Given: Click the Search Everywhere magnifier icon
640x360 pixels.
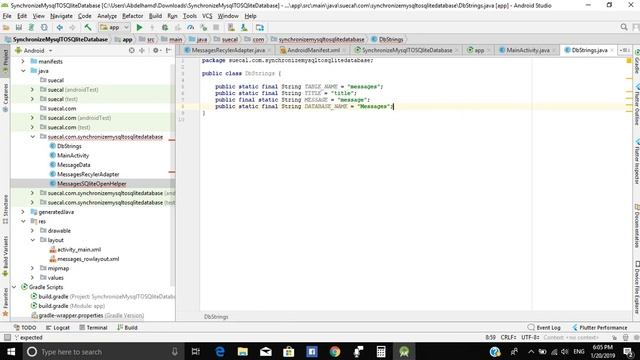Looking at the screenshot, I should click(624, 27).
